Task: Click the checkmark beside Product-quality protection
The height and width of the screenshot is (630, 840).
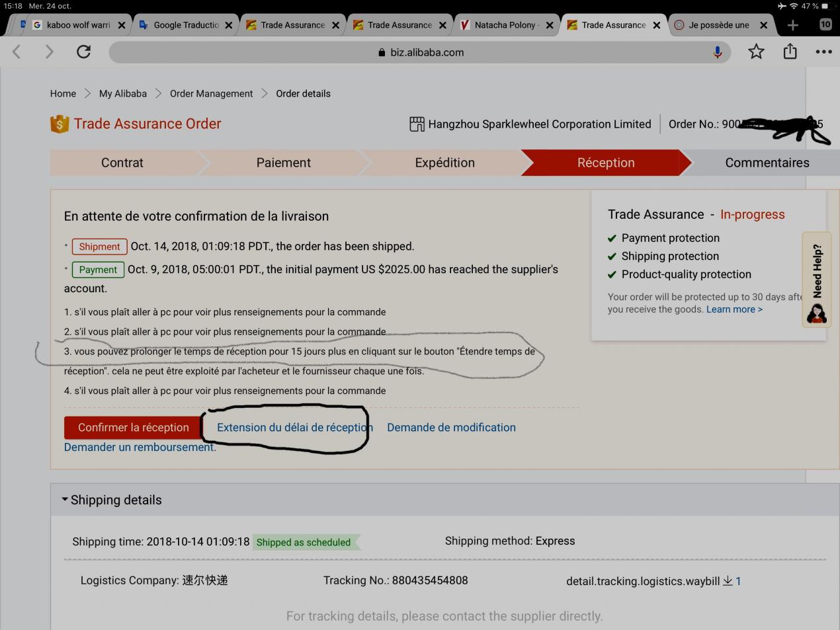Action: pyautogui.click(x=612, y=275)
